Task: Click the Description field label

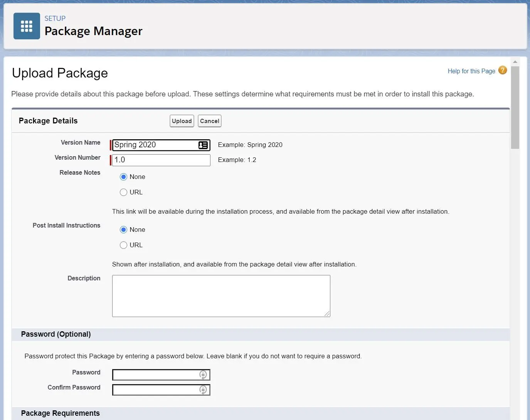Action: click(x=84, y=278)
